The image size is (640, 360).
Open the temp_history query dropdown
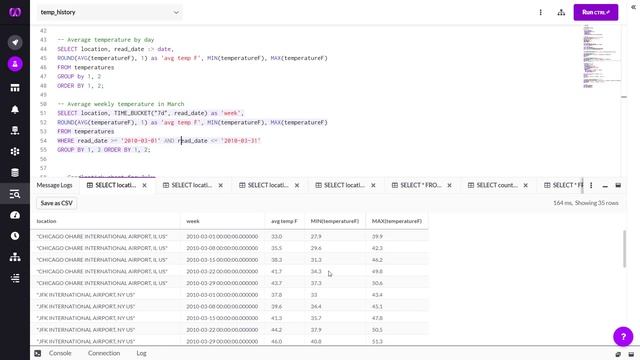(109, 12)
